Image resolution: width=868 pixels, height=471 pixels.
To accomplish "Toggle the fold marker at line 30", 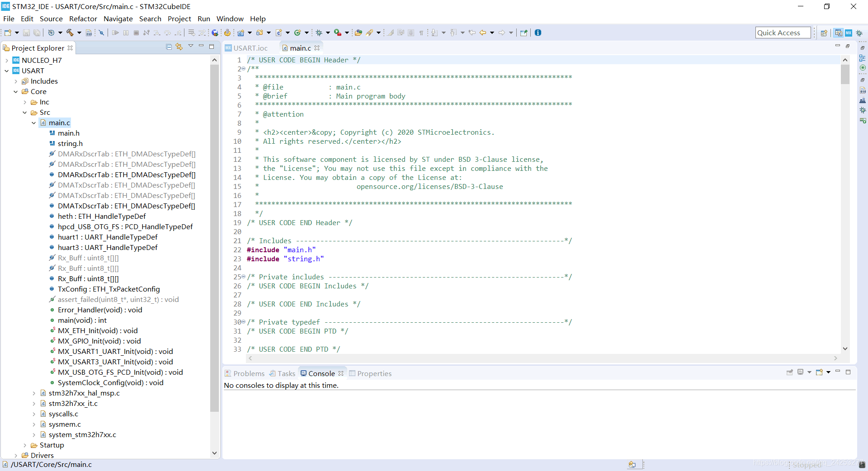I will [x=244, y=322].
